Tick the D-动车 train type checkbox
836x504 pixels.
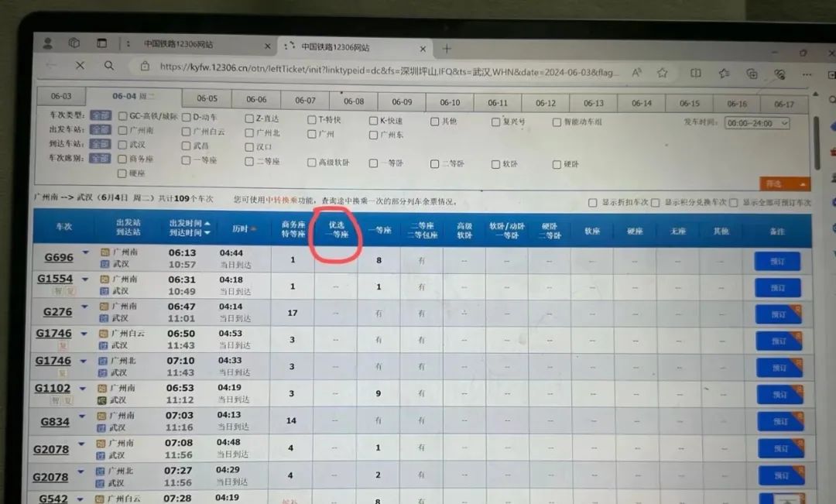[x=186, y=117]
